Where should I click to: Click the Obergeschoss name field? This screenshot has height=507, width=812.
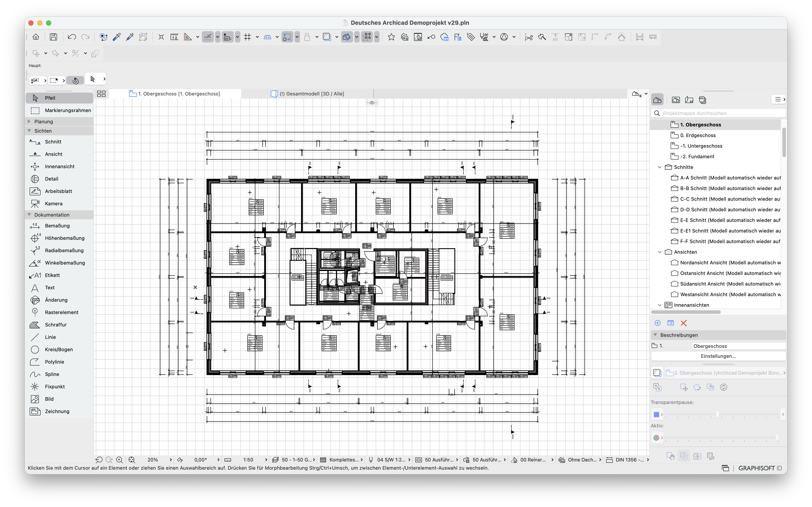[739, 346]
